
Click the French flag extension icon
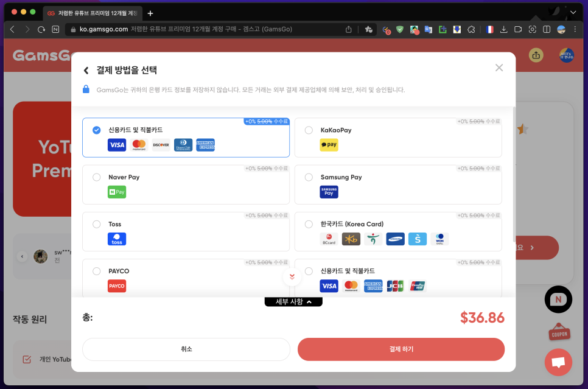pos(490,29)
